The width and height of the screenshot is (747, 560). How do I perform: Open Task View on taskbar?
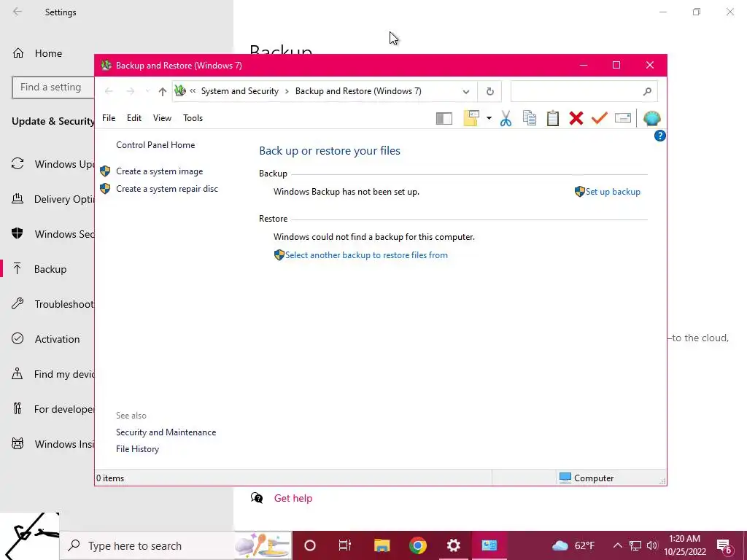point(344,545)
